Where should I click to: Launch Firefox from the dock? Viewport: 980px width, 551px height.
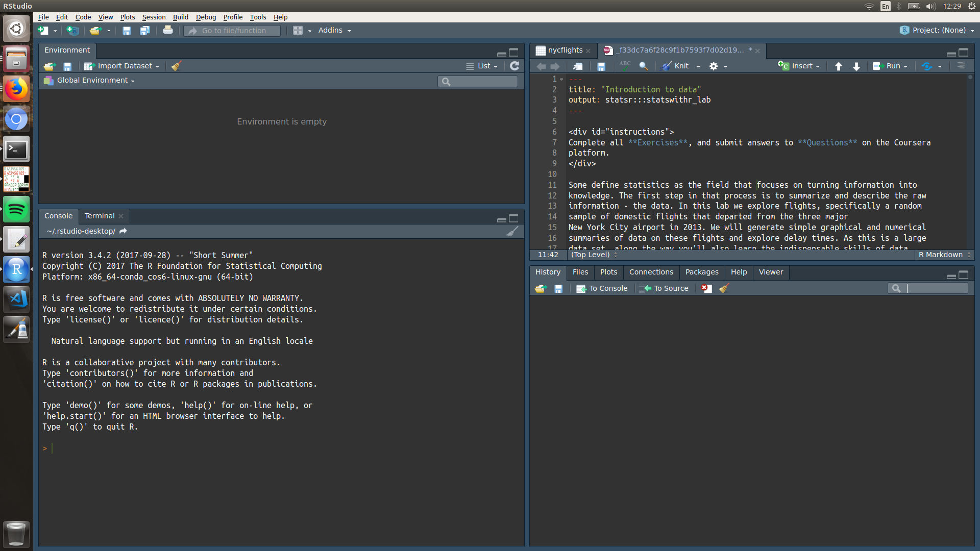(16, 88)
